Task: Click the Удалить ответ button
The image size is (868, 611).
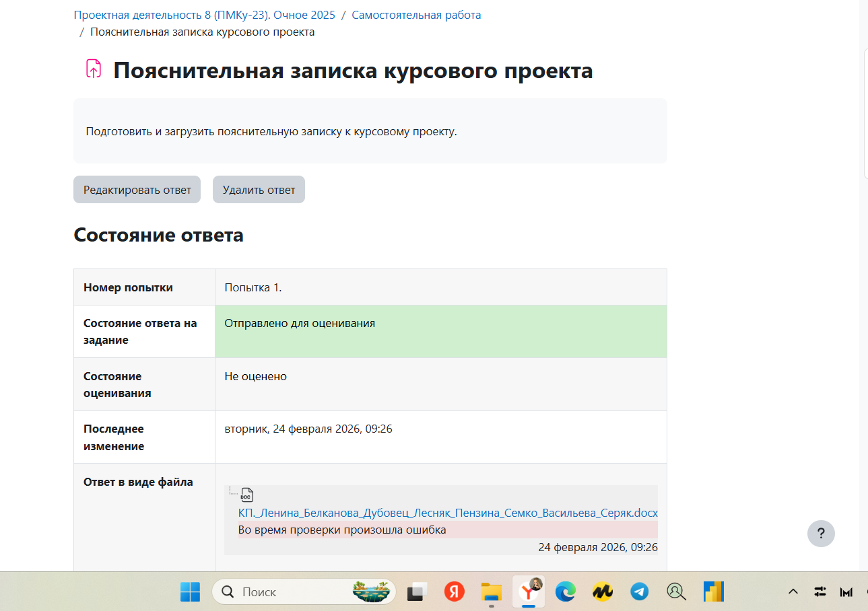Action: [259, 190]
